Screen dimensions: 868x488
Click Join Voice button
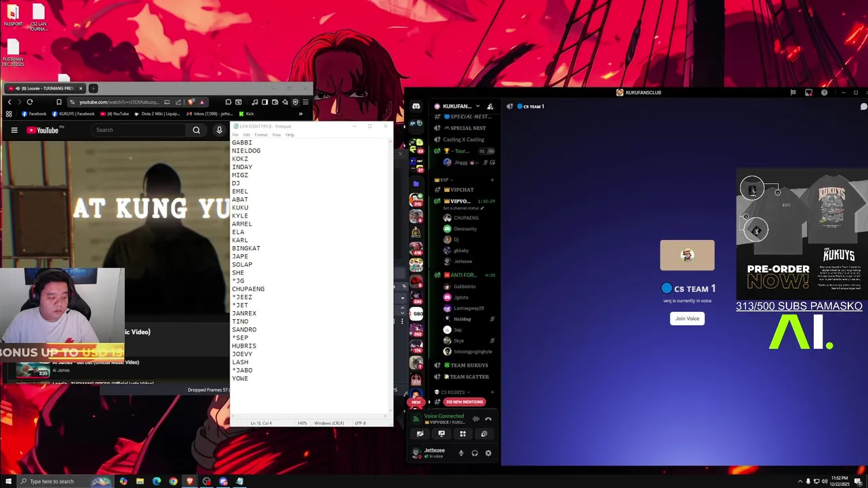coord(687,319)
